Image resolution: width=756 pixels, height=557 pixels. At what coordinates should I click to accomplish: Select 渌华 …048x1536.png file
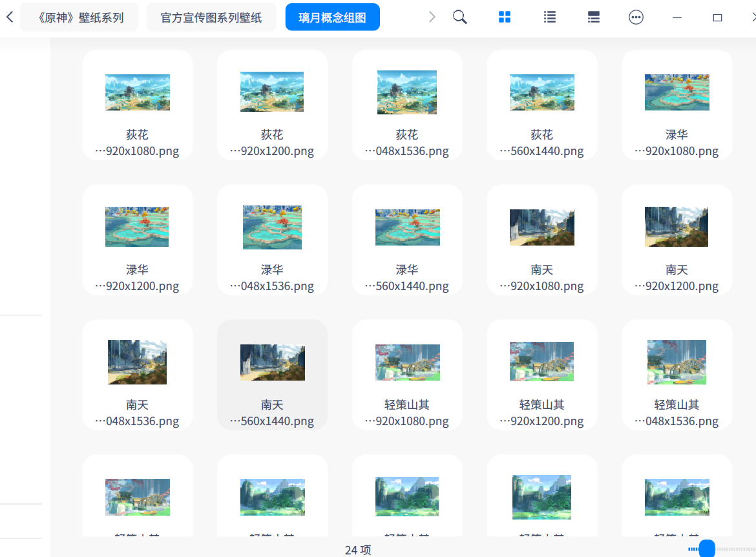[x=273, y=240]
